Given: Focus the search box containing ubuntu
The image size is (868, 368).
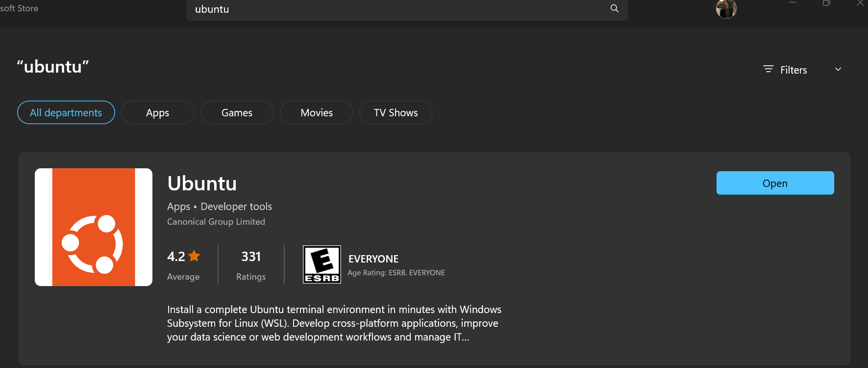Looking at the screenshot, I should 407,9.
